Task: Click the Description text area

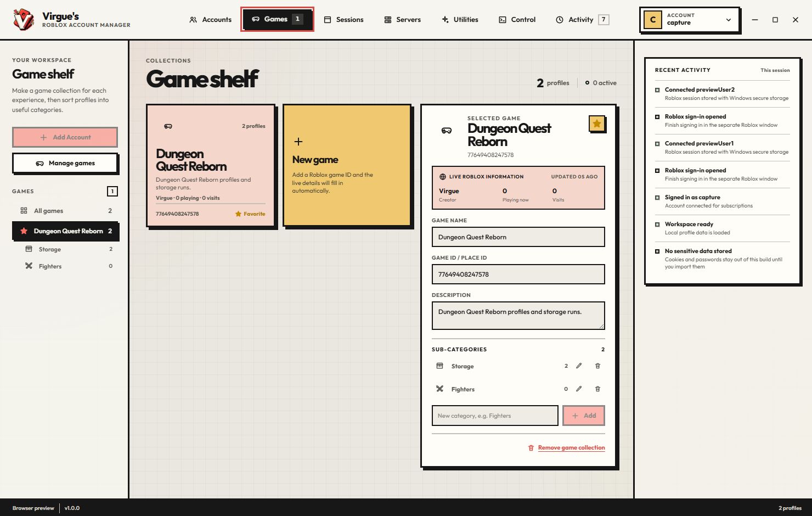Action: [518, 316]
